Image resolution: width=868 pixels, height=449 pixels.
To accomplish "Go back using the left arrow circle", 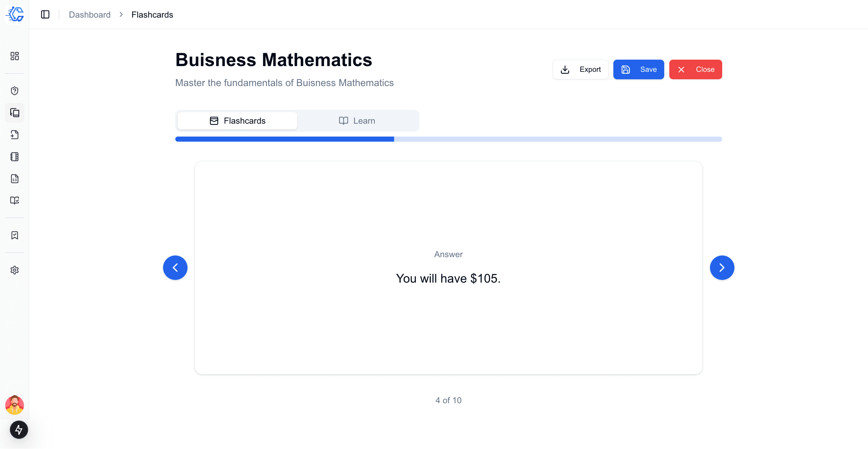I will coord(175,267).
